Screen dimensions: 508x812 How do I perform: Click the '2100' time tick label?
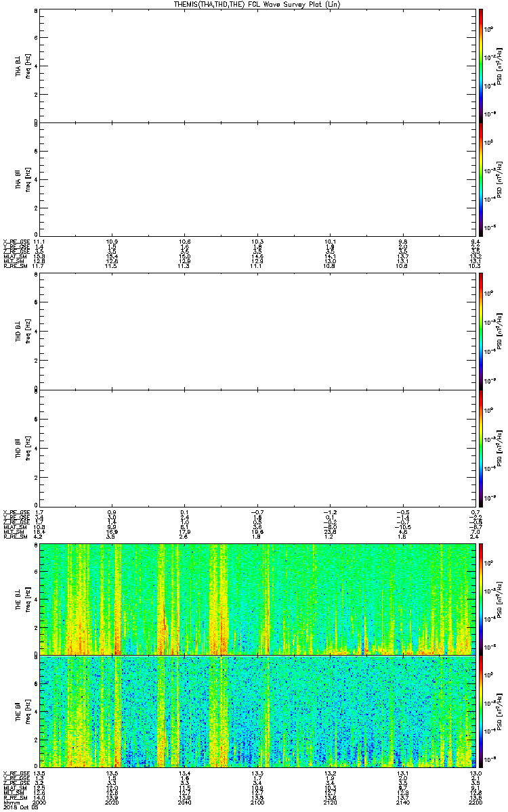(x=257, y=803)
